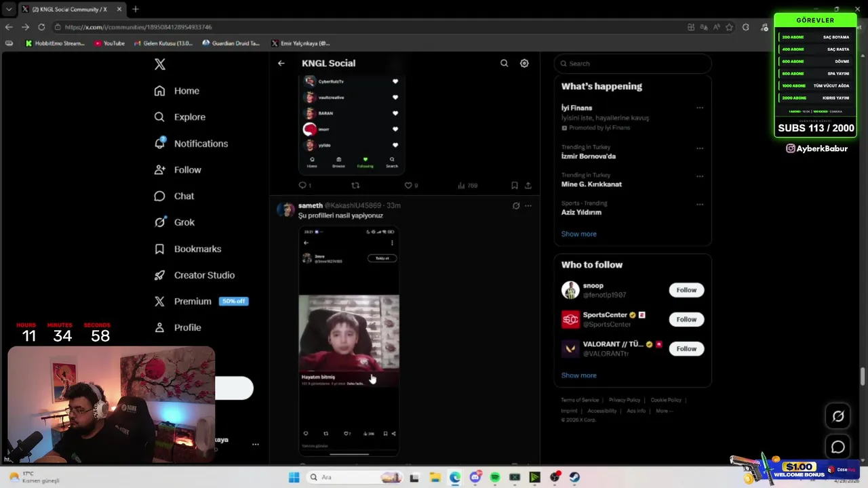Open floating Grok button
Viewport: 868px width, 488px height.
pyautogui.click(x=838, y=416)
